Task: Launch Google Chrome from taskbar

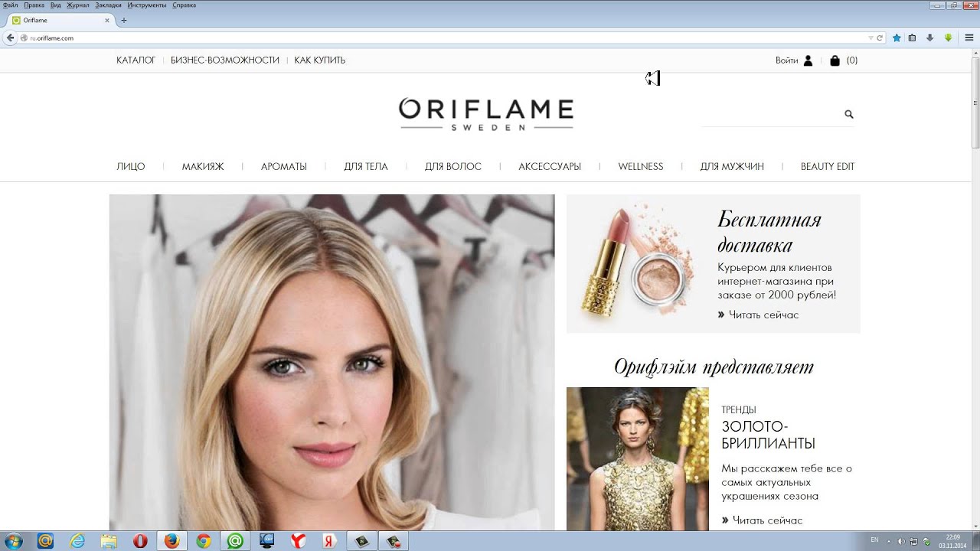Action: pos(204,541)
